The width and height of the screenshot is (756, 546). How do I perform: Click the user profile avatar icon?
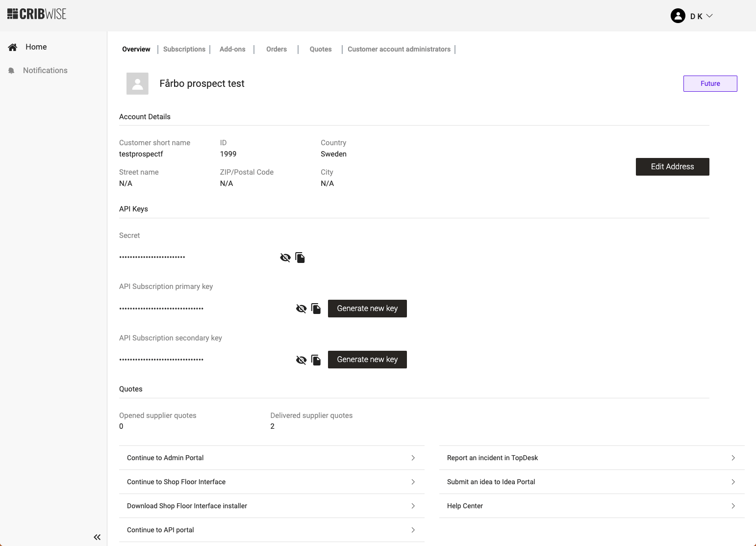coord(678,16)
